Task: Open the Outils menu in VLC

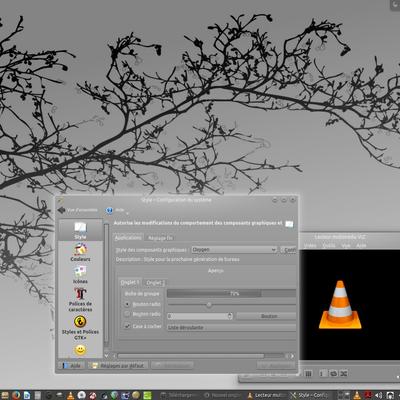Action: [329, 245]
